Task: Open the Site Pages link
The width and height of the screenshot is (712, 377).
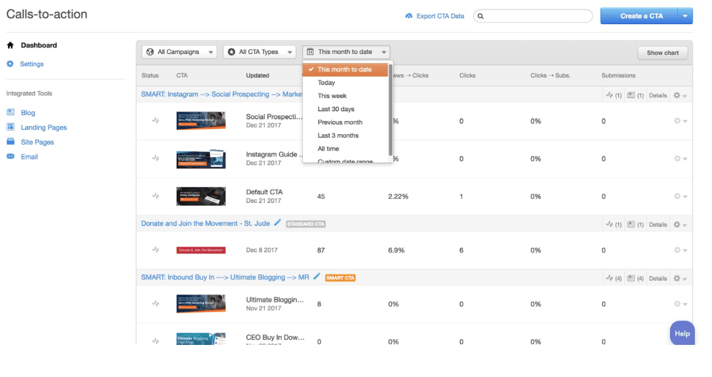Action: click(x=37, y=142)
